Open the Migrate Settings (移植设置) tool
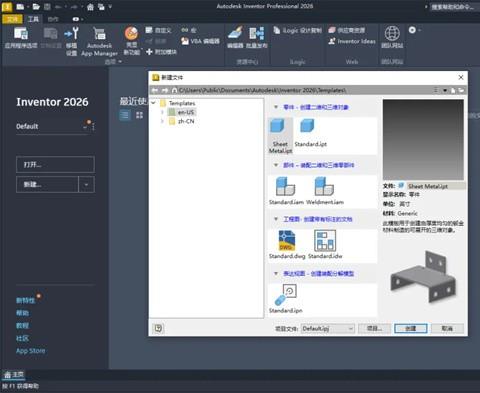This screenshot has width=480, height=393. pyautogui.click(x=72, y=41)
